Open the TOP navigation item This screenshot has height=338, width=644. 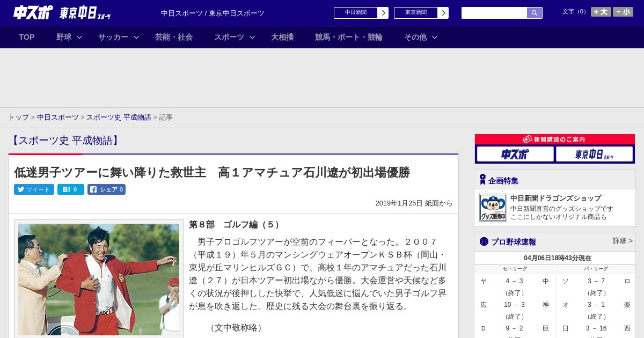tap(27, 37)
